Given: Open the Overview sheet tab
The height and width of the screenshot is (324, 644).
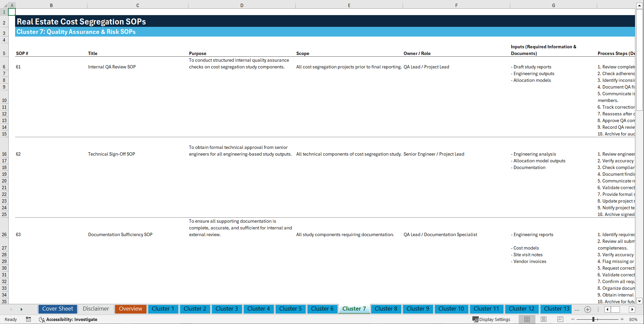Looking at the screenshot, I should [130, 309].
